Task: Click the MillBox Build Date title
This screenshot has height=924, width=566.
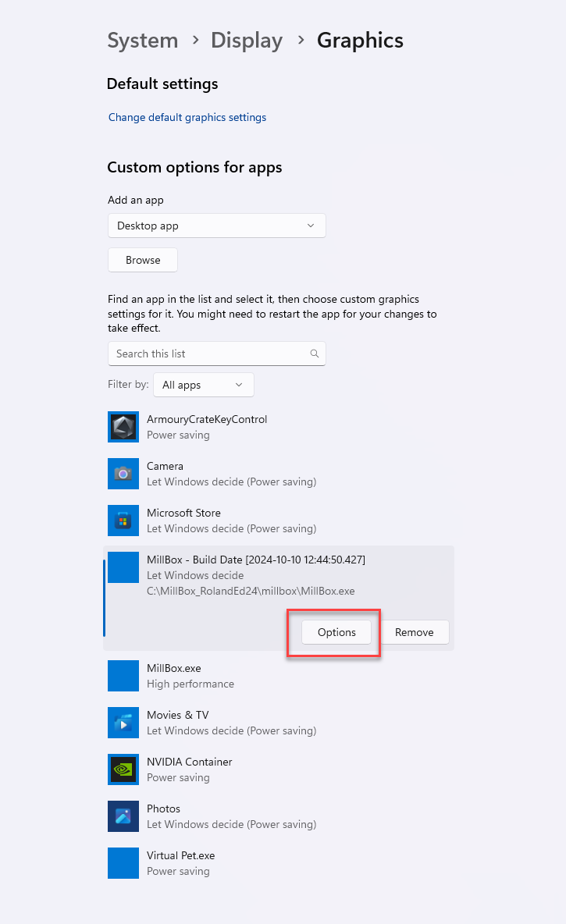Action: pyautogui.click(x=256, y=560)
